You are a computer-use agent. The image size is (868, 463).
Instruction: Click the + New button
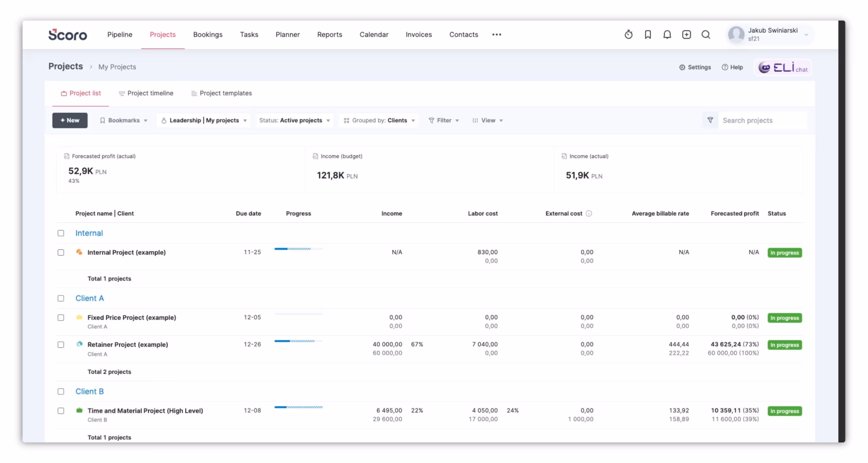click(x=70, y=120)
